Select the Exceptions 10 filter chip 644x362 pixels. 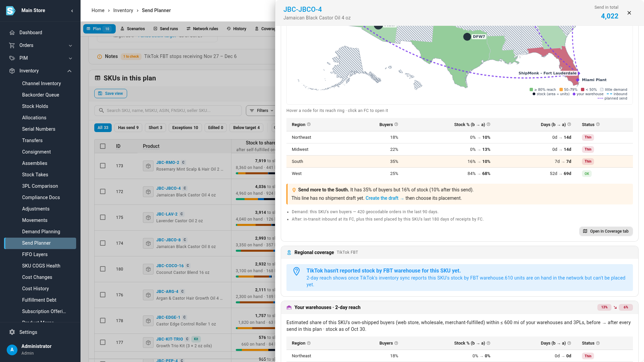pyautogui.click(x=185, y=128)
